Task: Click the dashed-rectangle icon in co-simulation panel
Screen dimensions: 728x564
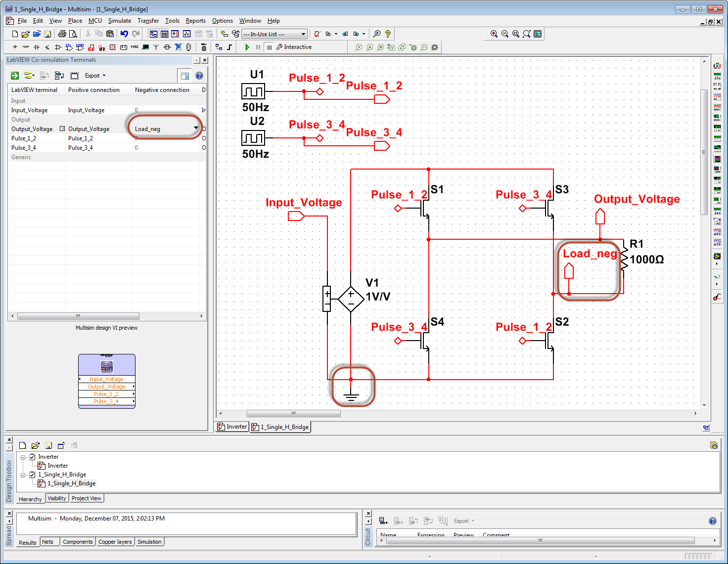Action: (x=75, y=76)
